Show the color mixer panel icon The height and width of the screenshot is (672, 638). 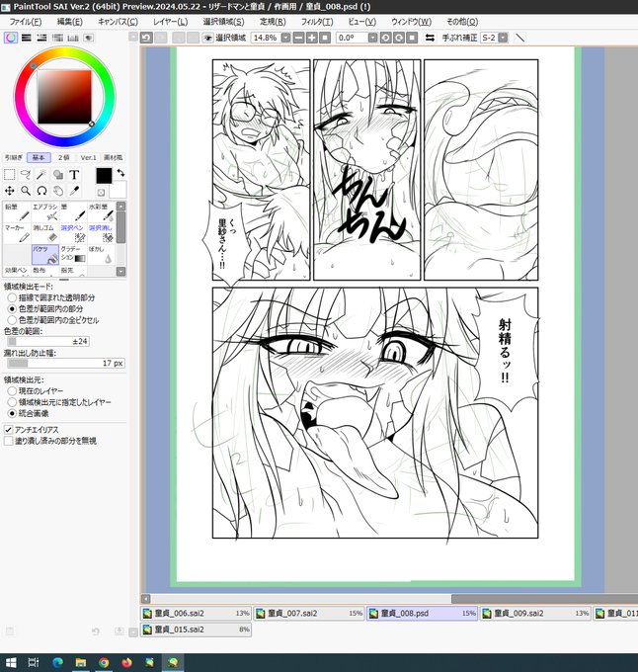point(57,38)
